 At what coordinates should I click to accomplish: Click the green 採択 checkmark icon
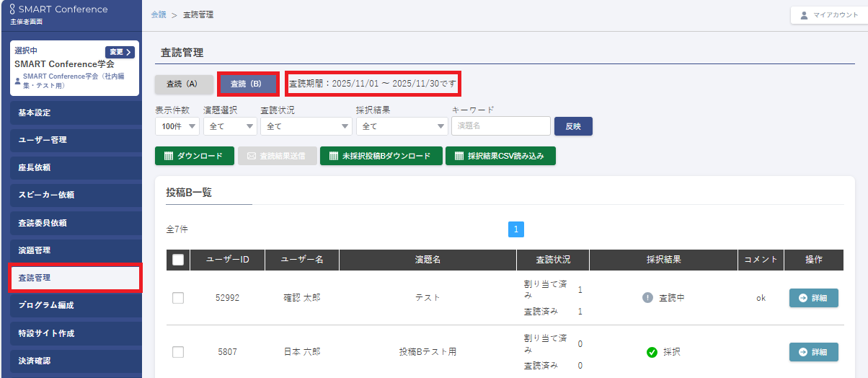point(652,352)
